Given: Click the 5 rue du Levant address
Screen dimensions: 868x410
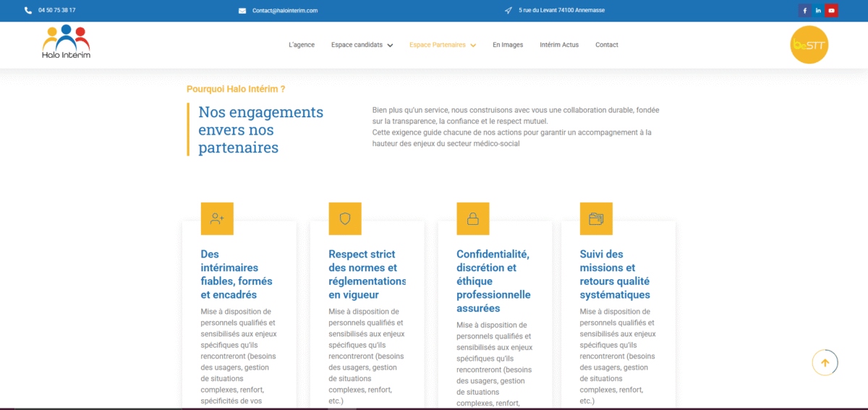Looking at the screenshot, I should click(x=561, y=10).
